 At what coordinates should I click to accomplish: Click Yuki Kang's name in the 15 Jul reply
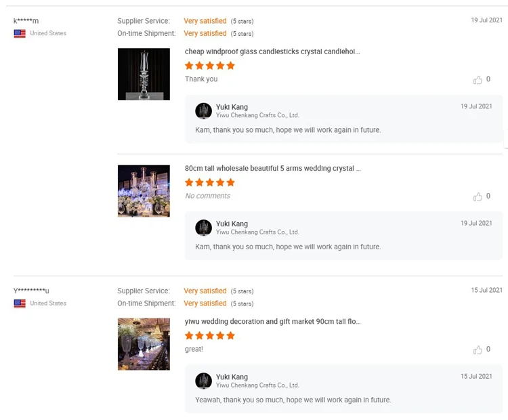click(232, 377)
